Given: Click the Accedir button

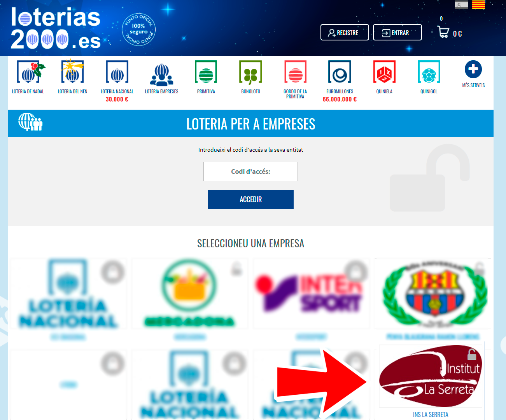Looking at the screenshot, I should click(x=251, y=199).
